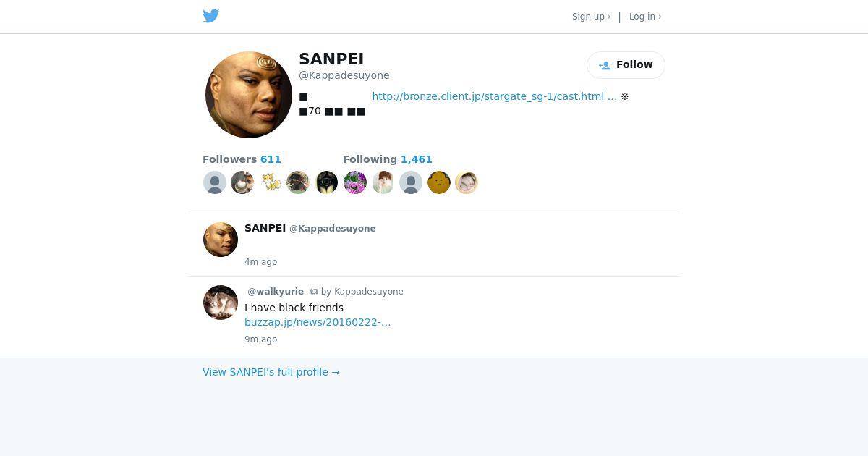868x456 pixels.
Task: Select the dark masked figure avatar
Action: pos(327,182)
